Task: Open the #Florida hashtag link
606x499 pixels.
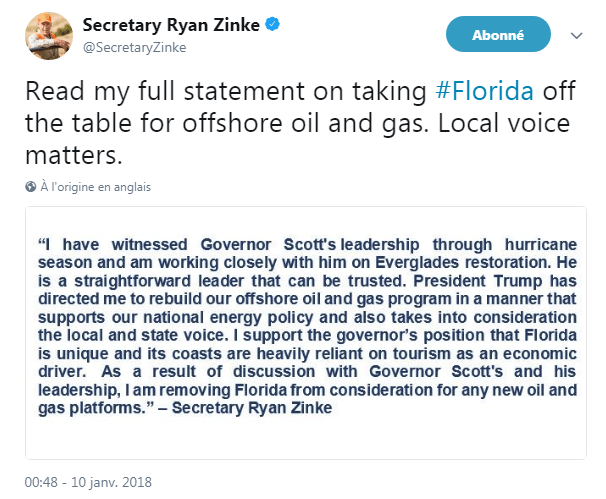Action: pyautogui.click(x=484, y=92)
